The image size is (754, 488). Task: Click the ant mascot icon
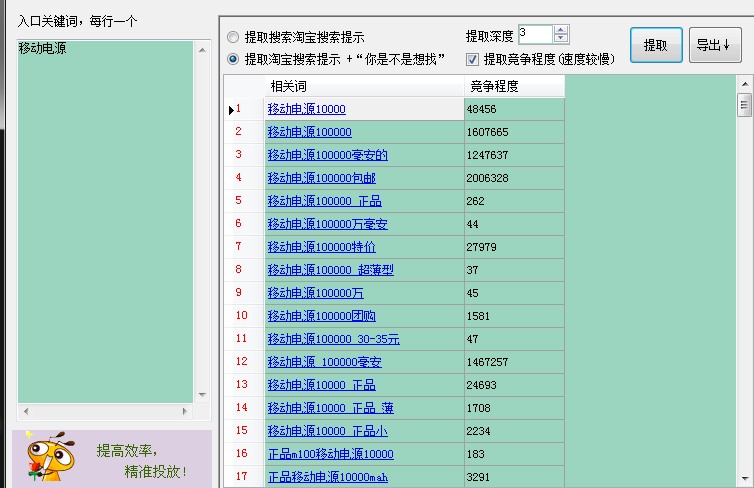(x=49, y=457)
